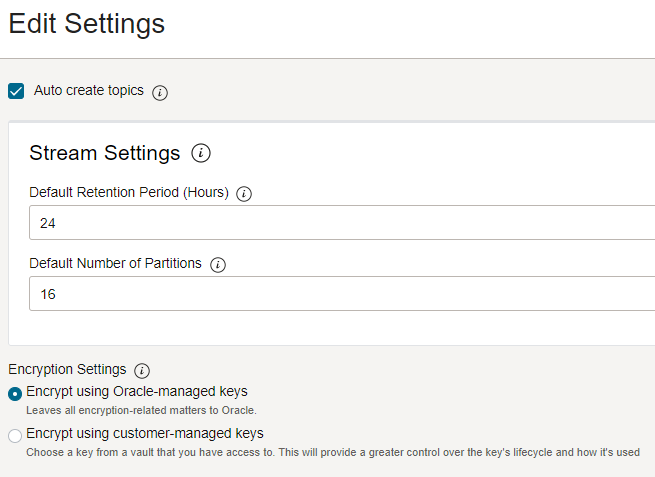Click the "Default Retention Period (Hours)" label
The height and width of the screenshot is (477, 655).
point(129,192)
